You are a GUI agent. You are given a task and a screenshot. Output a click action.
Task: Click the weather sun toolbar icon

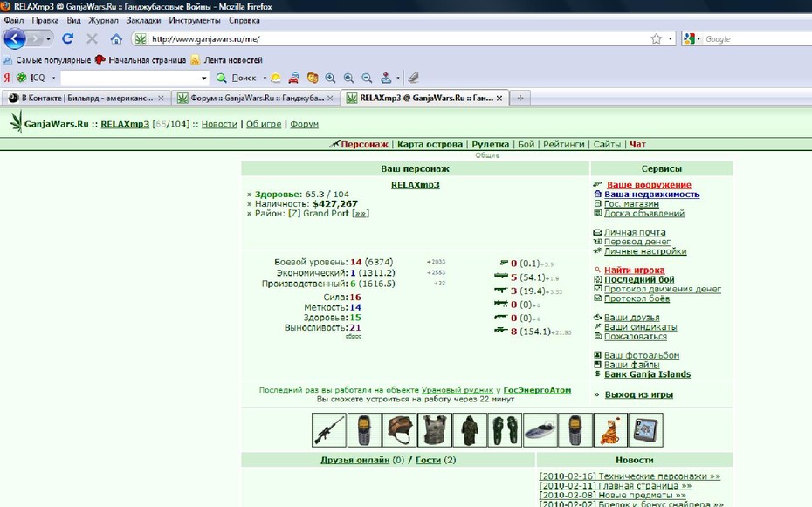pyautogui.click(x=276, y=79)
